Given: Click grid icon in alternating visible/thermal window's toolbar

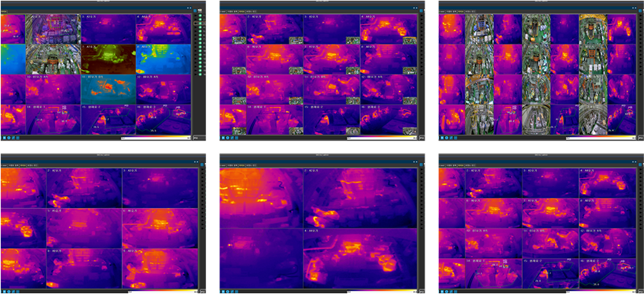Looking at the screenshot, I should coord(456,138).
